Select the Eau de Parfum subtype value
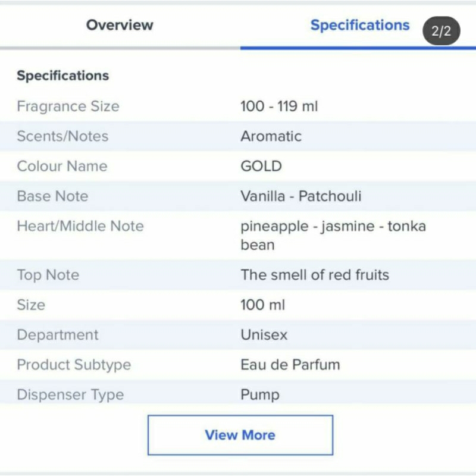Image resolution: width=476 pixels, height=476 pixels. (x=290, y=365)
